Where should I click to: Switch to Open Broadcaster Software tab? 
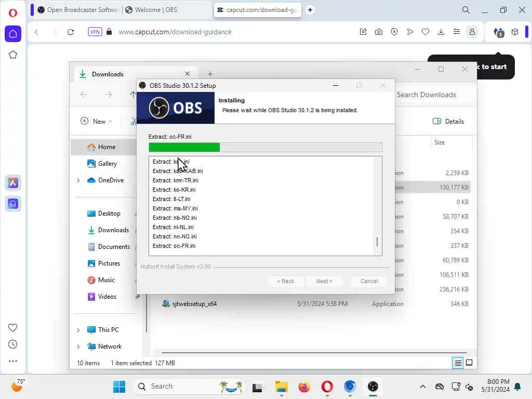point(77,10)
